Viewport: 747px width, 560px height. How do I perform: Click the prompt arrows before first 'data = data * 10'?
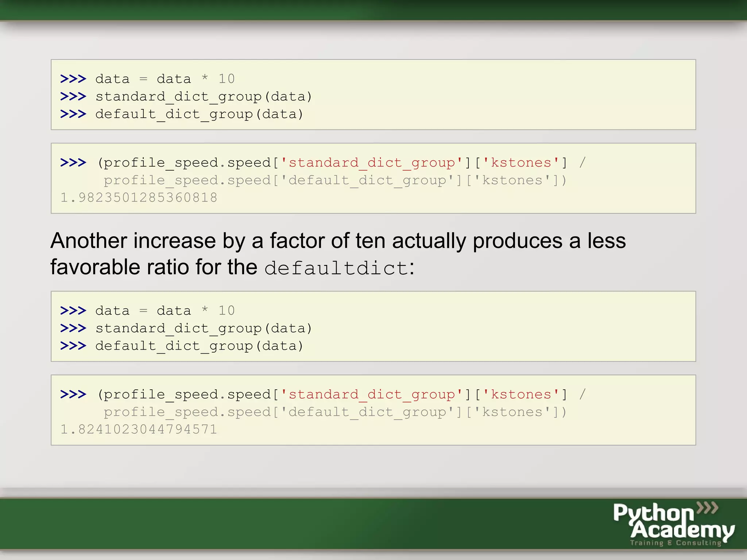73,79
